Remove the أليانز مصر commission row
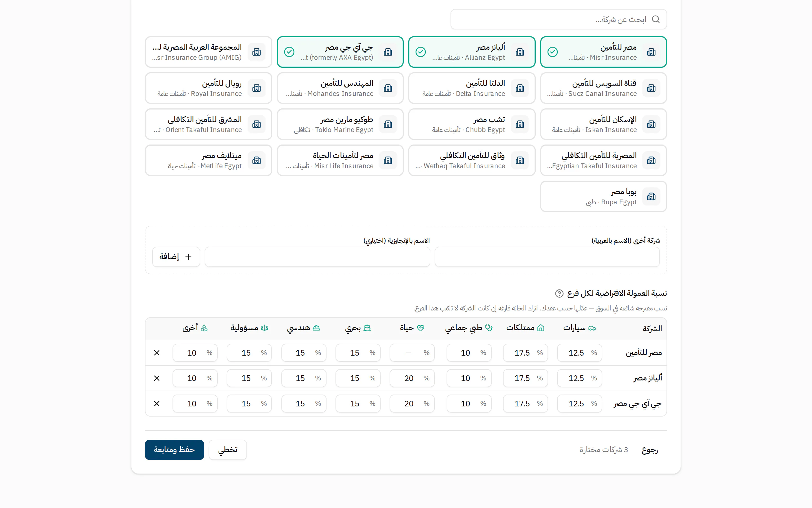The image size is (812, 508). (x=157, y=378)
